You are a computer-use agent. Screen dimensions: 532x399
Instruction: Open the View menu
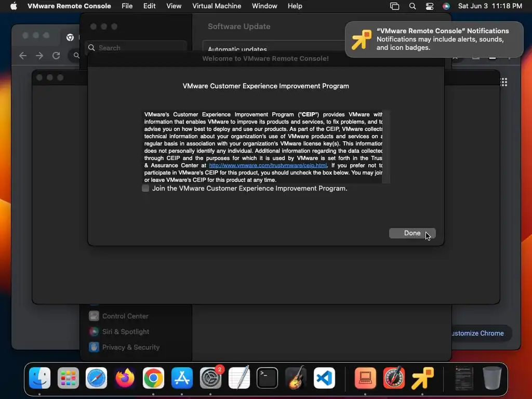tap(174, 6)
